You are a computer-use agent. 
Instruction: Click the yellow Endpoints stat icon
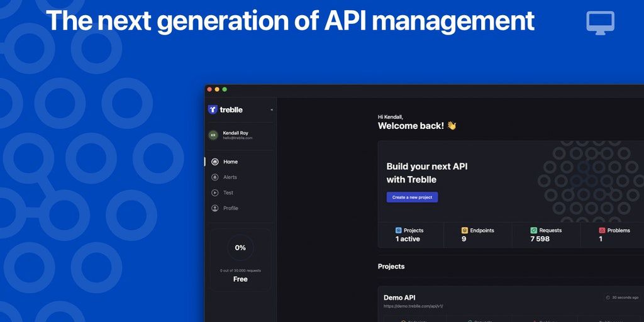point(465,231)
